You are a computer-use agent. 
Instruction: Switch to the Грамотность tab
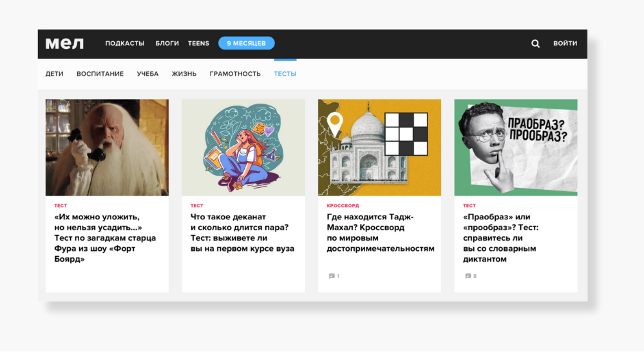click(235, 74)
